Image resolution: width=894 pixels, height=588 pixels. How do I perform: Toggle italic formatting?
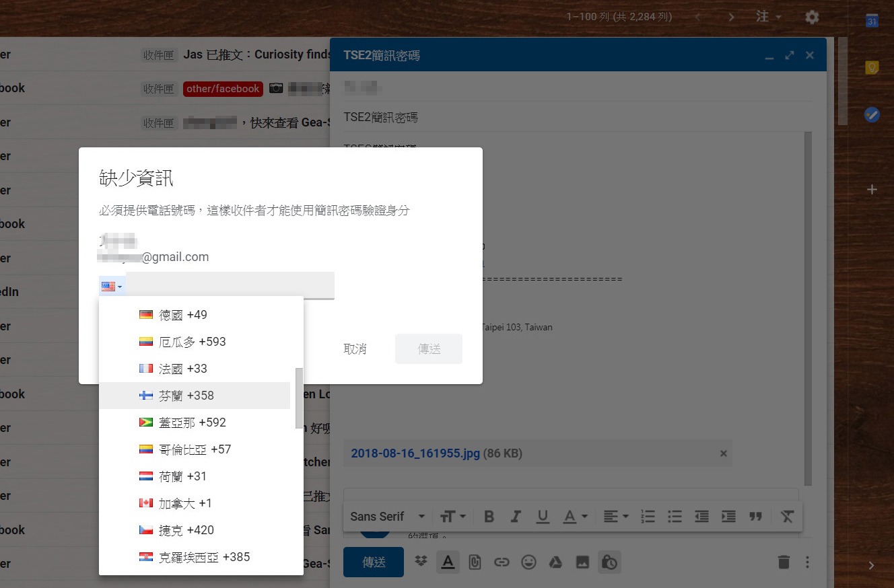point(516,516)
